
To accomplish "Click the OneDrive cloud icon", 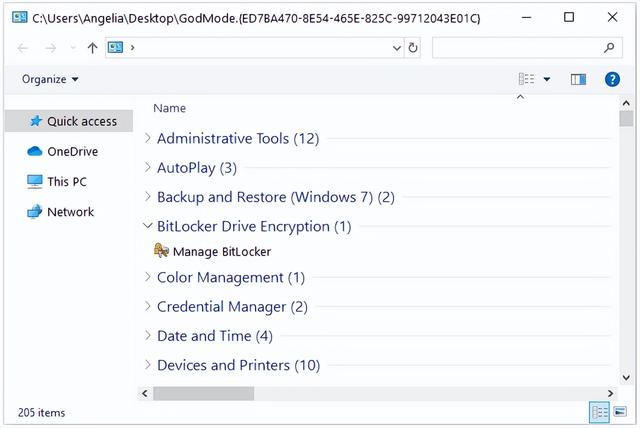I will coord(35,151).
